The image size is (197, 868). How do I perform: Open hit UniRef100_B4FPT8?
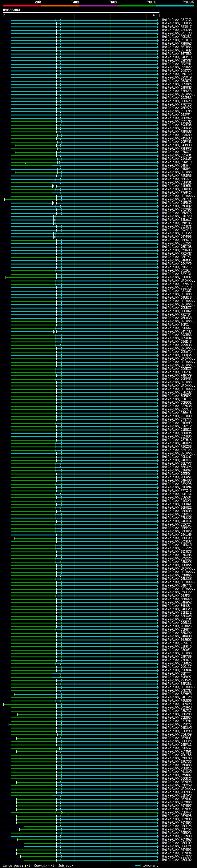(177, 57)
